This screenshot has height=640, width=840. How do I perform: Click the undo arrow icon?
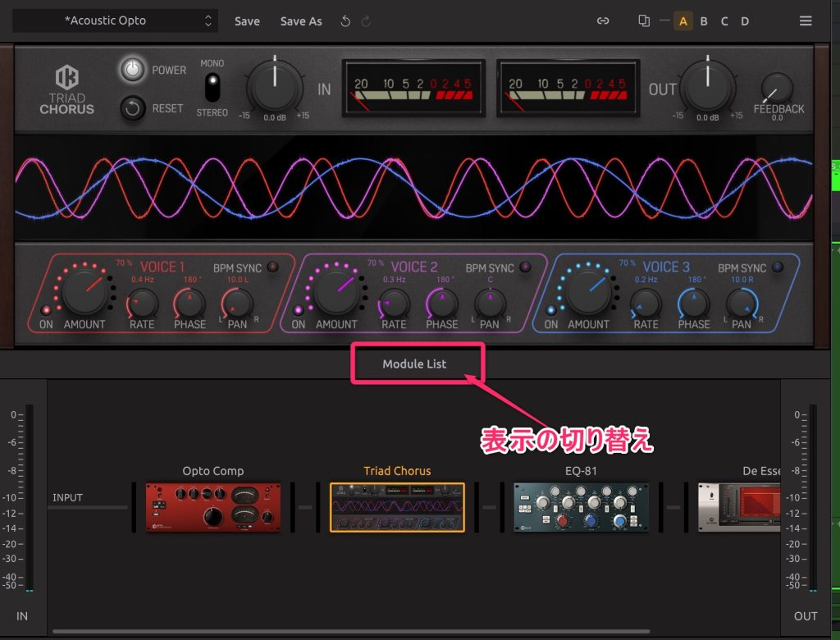point(345,21)
